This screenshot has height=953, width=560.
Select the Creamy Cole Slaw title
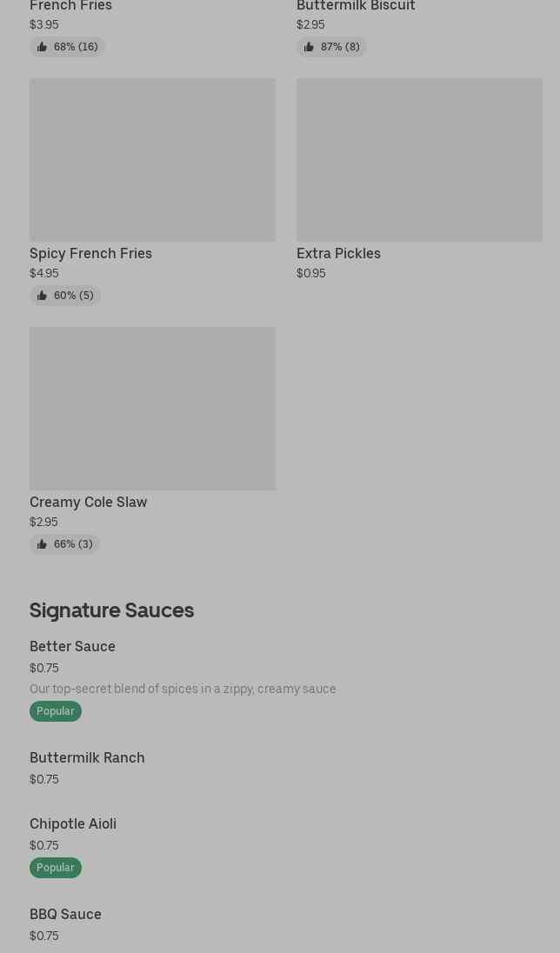coord(88,502)
